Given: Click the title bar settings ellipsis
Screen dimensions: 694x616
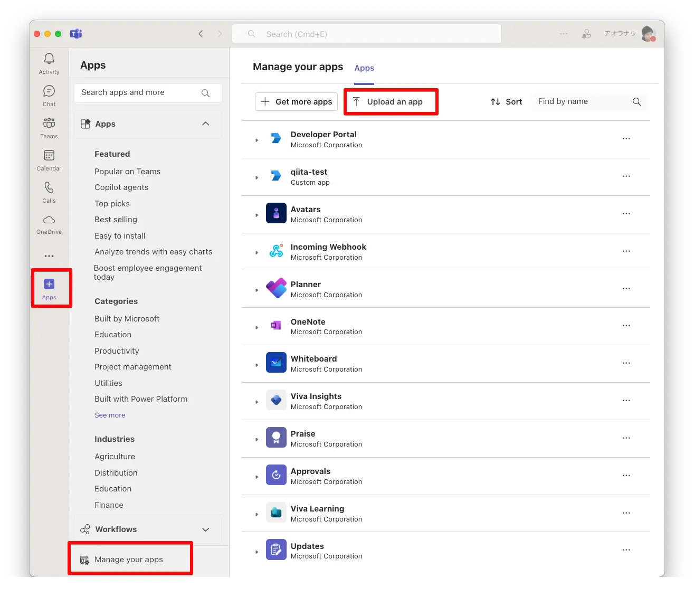Looking at the screenshot, I should 564,34.
